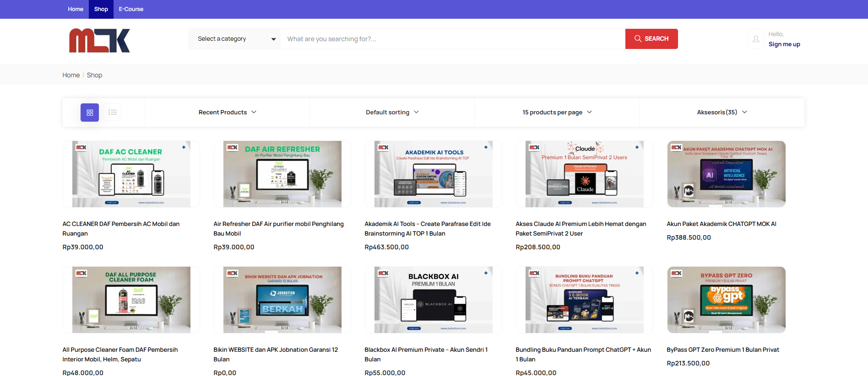Open Akademik AI Tools product title

[x=428, y=229]
